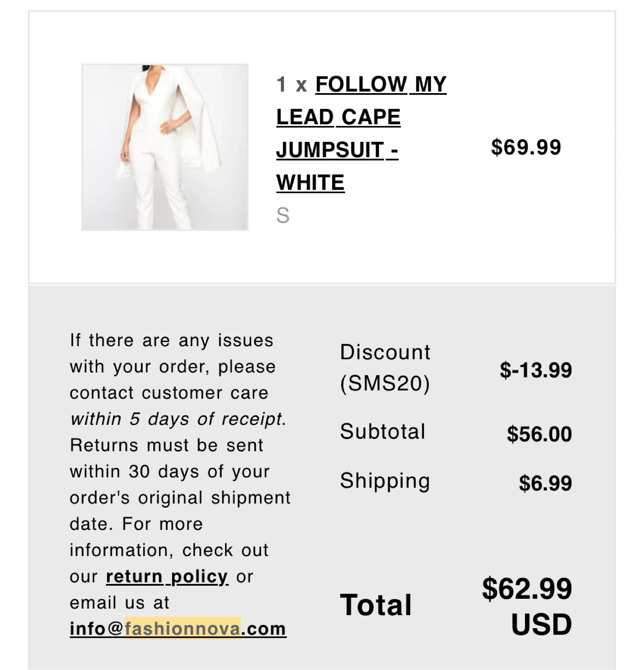The image size is (644, 670).
Task: Open the white cape jumpsuit product thumbnail
Action: pyautogui.click(x=165, y=147)
